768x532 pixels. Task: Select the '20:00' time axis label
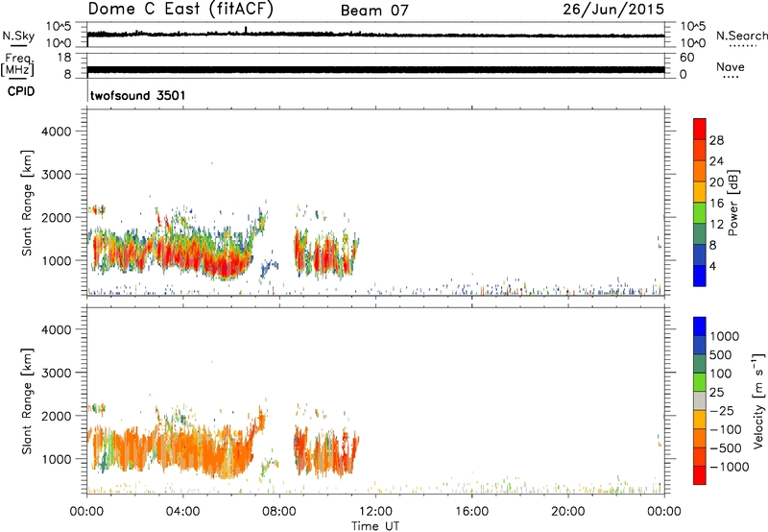(x=567, y=512)
